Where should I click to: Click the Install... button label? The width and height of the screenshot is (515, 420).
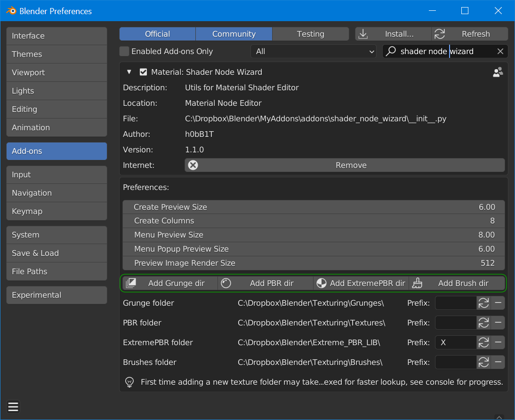pos(399,34)
